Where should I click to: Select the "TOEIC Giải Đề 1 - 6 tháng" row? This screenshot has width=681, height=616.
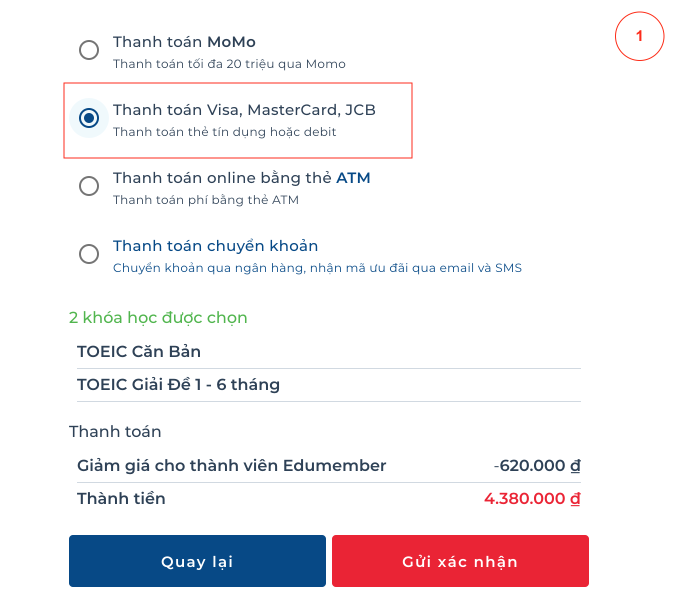(178, 384)
